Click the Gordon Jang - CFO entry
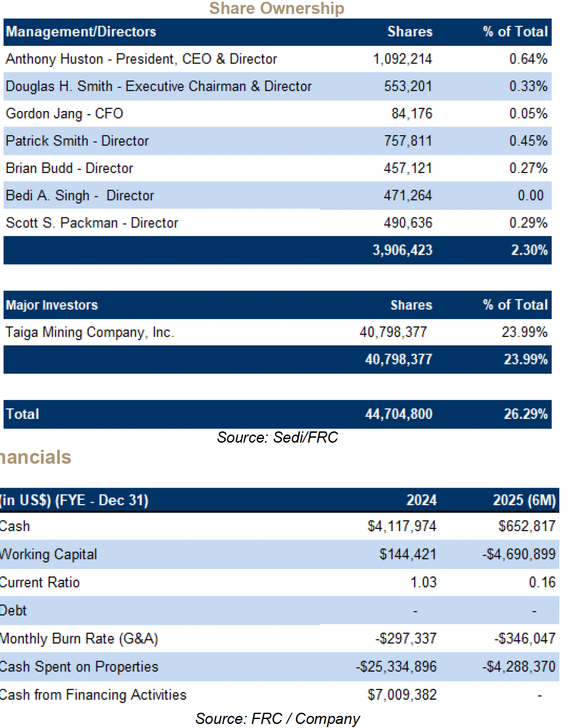580x728 pixels. [64, 114]
